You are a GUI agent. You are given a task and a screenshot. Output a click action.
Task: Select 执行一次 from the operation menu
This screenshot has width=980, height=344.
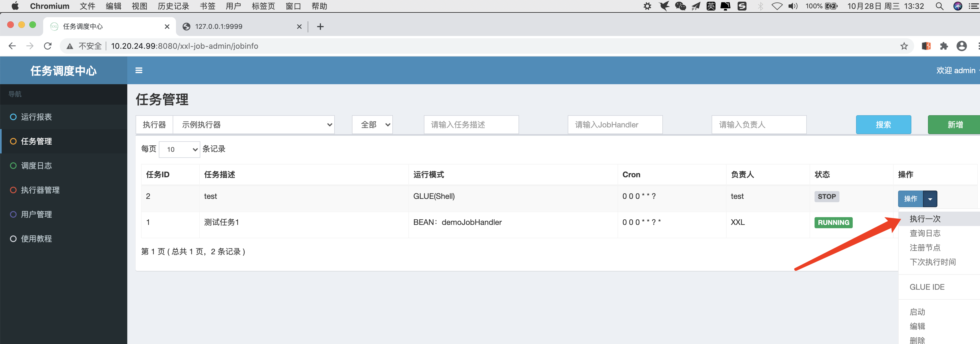pyautogui.click(x=925, y=219)
